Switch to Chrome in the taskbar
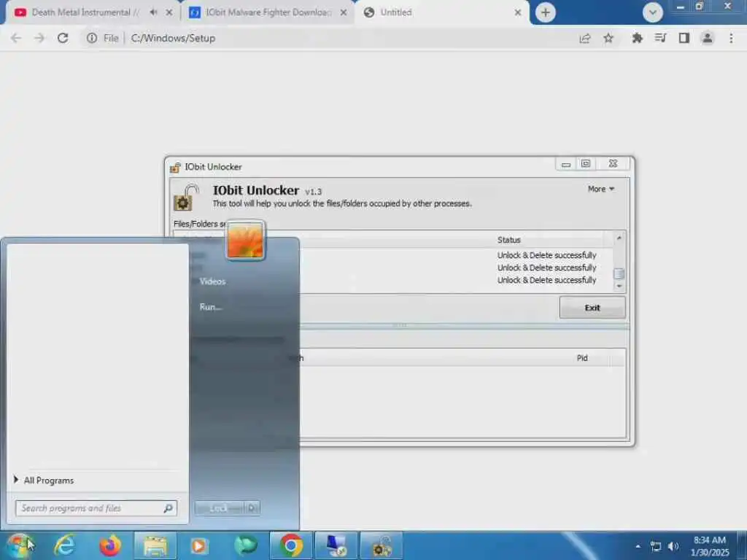Image resolution: width=747 pixels, height=560 pixels. click(x=291, y=545)
